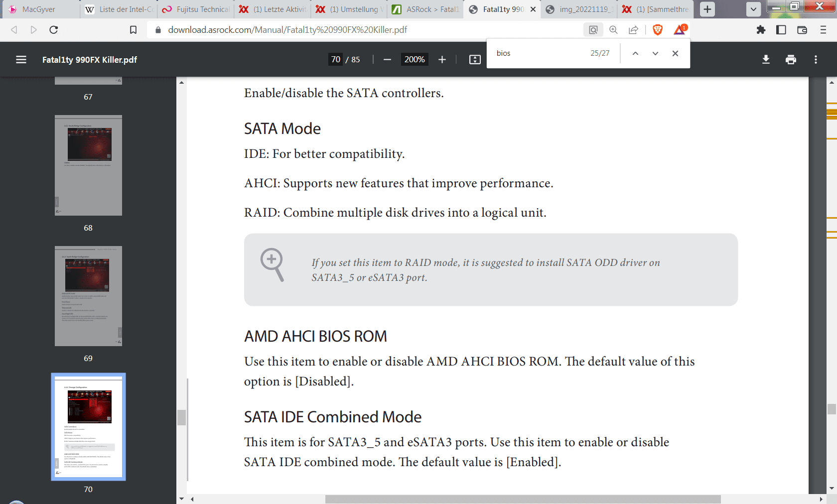Click the 200% zoom level field

(415, 60)
